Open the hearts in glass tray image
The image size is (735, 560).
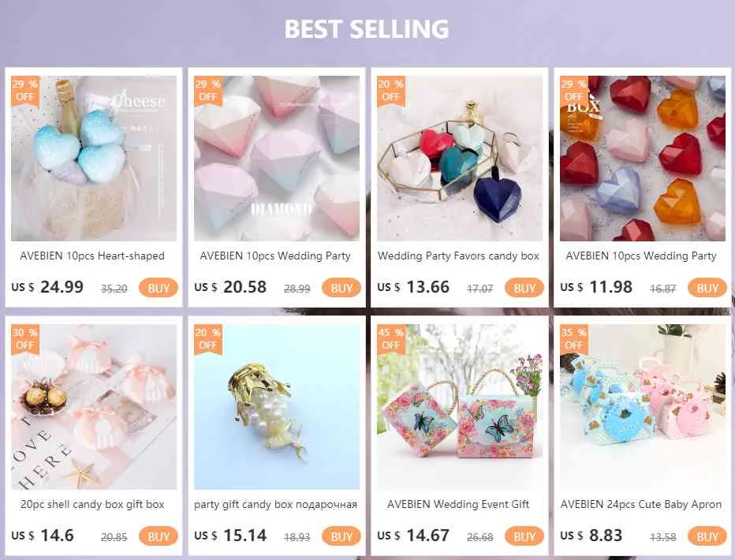459,159
